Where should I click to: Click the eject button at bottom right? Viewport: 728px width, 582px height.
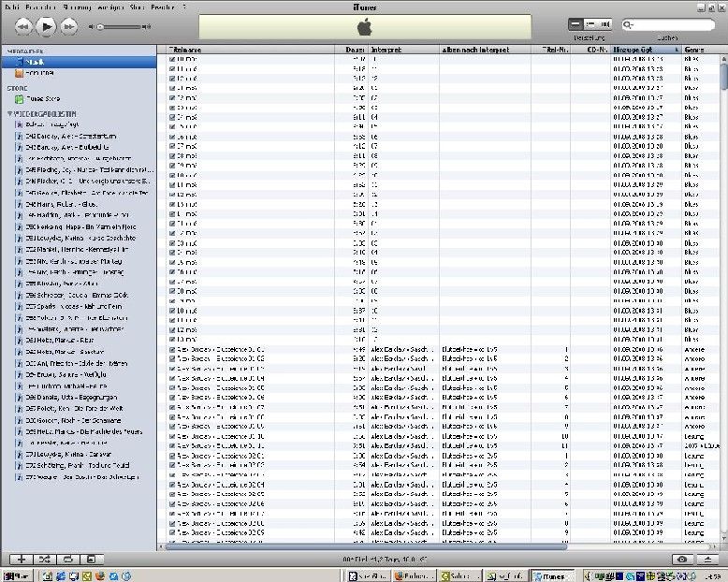click(x=707, y=559)
